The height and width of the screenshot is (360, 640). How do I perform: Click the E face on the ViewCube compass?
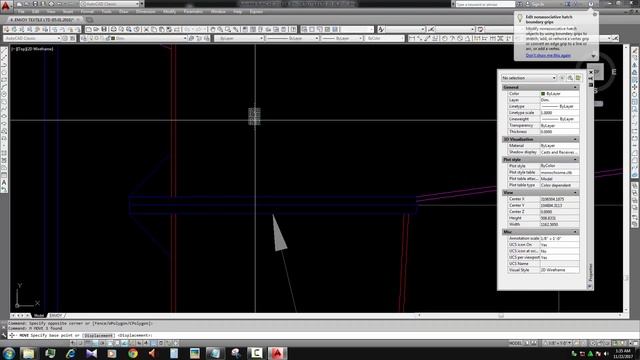(613, 72)
